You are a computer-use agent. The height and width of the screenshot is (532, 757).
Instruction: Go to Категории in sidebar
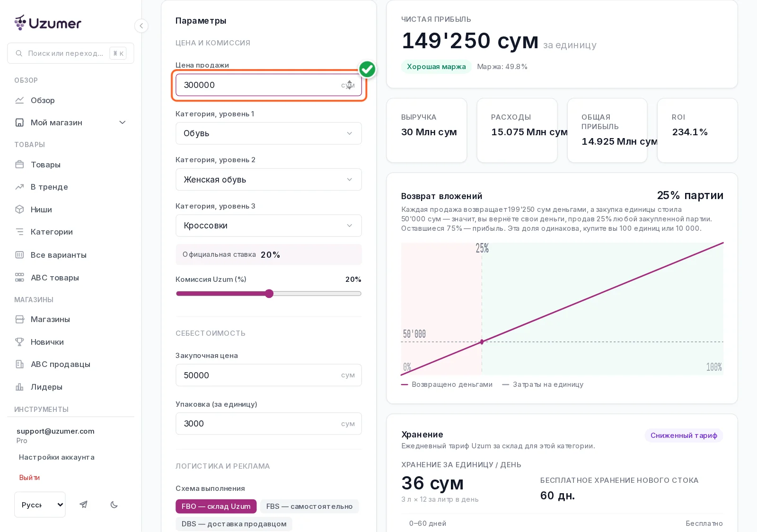[x=52, y=232]
